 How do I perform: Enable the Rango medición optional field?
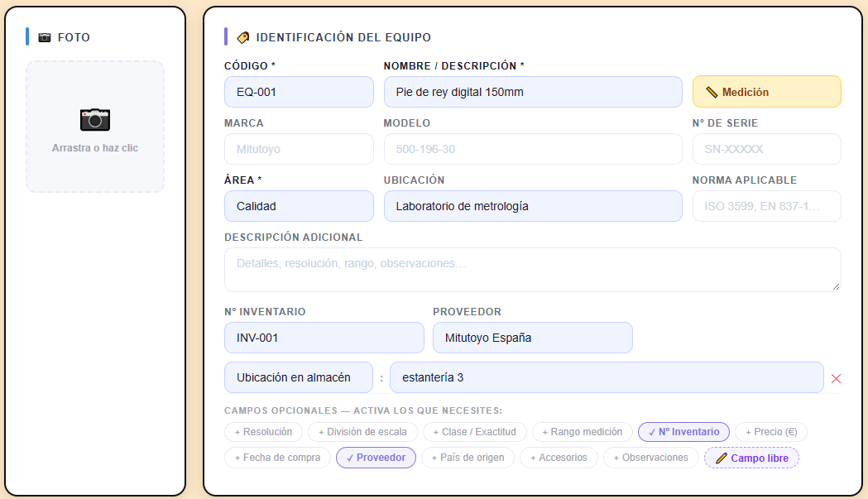click(x=582, y=432)
